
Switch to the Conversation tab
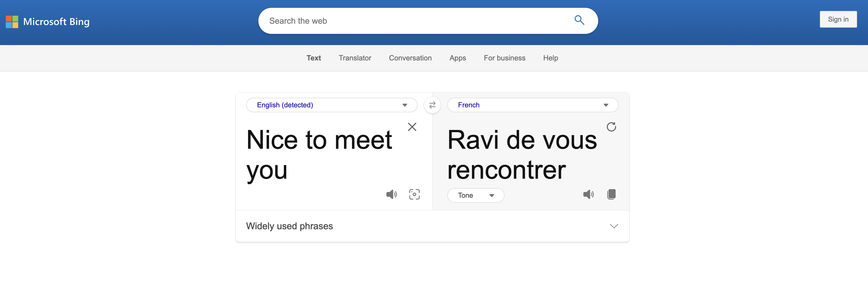410,58
